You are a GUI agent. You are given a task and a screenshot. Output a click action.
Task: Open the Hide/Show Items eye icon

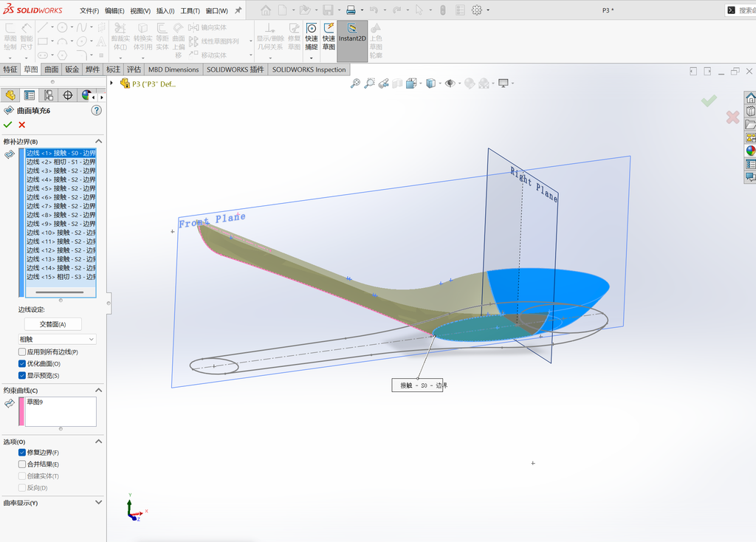(x=450, y=83)
